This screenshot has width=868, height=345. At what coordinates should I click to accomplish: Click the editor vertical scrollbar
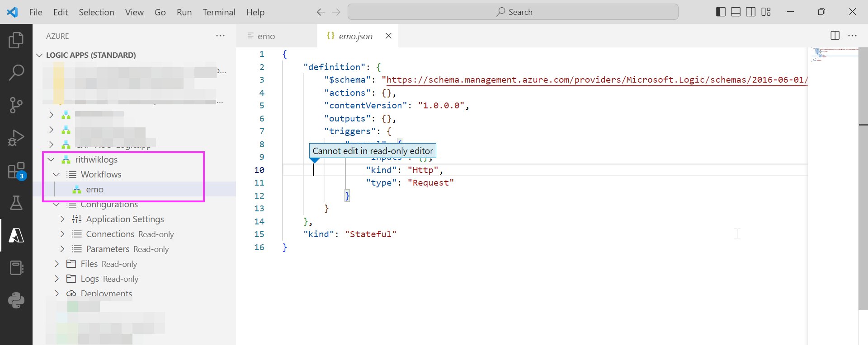863,178
